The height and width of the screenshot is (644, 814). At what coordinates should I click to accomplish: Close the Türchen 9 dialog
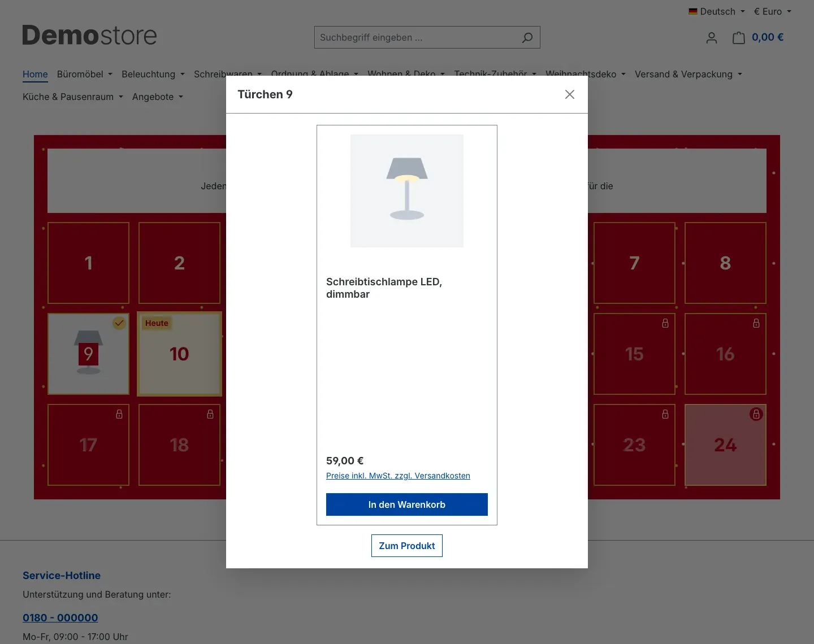tap(570, 94)
